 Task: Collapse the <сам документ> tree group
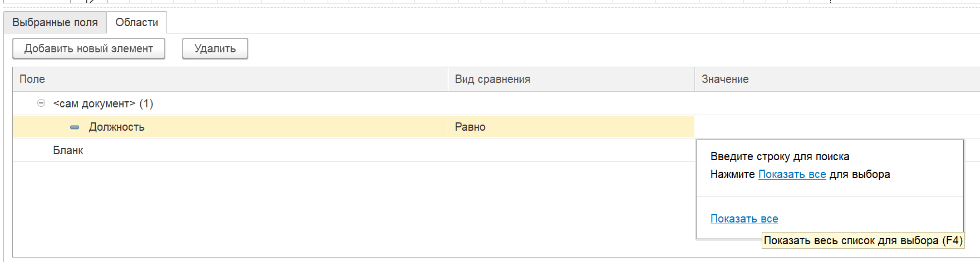coord(41,103)
